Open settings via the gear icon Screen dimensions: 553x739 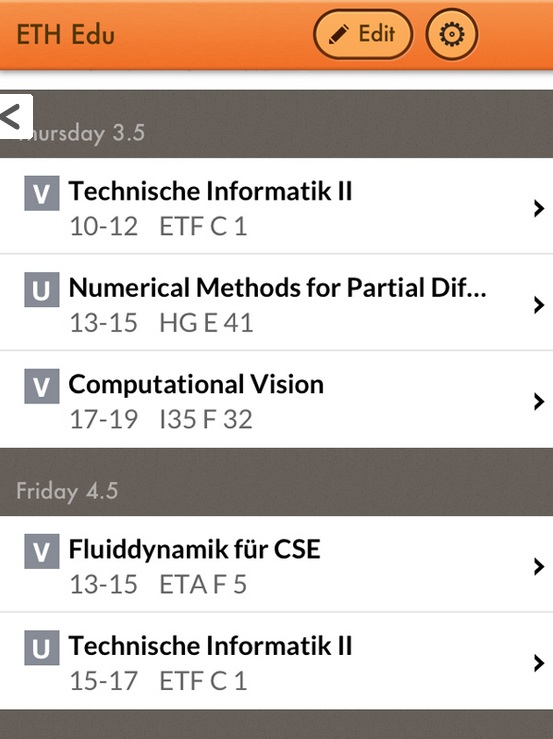452,34
